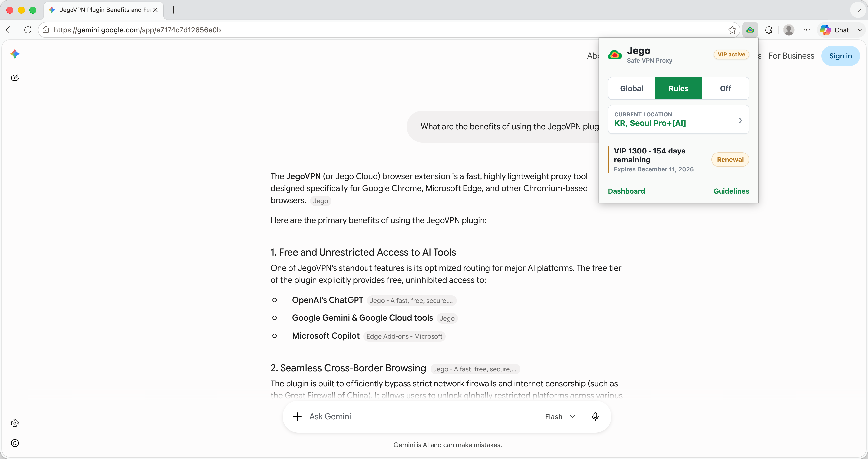Click the "VIP 1300 · 154 days remaining" text

click(649, 155)
